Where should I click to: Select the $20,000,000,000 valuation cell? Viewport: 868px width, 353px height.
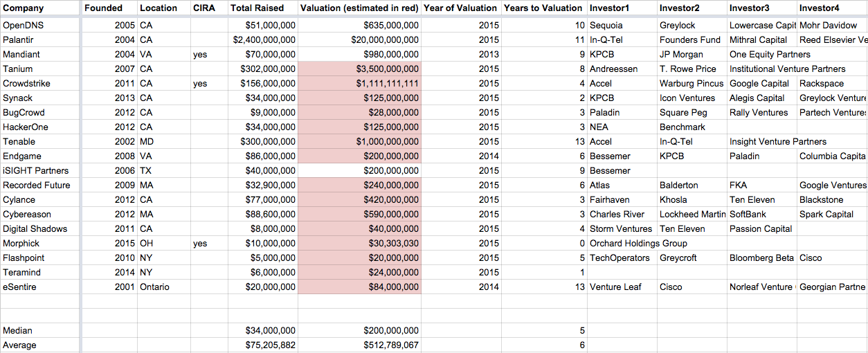(x=359, y=39)
